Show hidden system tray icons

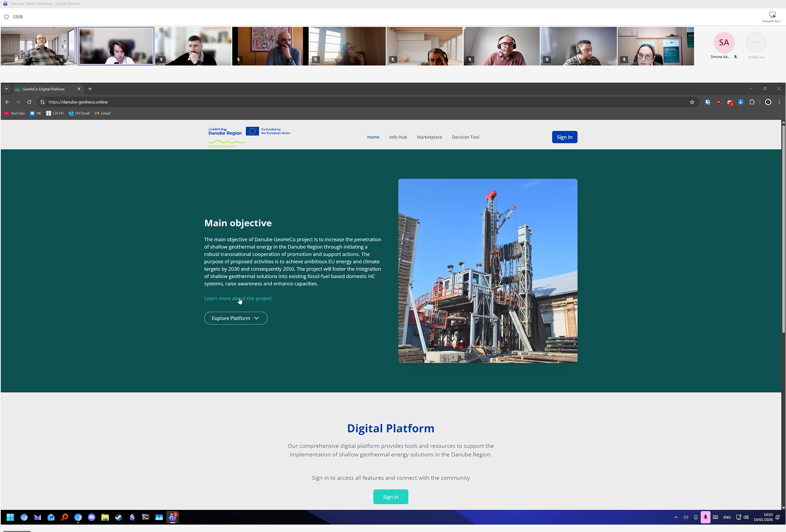676,517
